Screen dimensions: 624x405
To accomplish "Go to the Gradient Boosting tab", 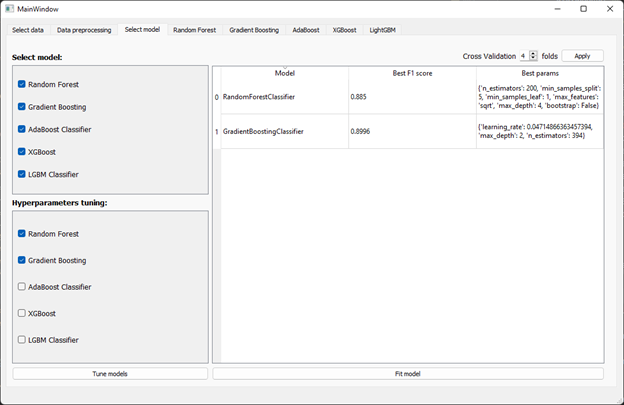I will point(254,30).
